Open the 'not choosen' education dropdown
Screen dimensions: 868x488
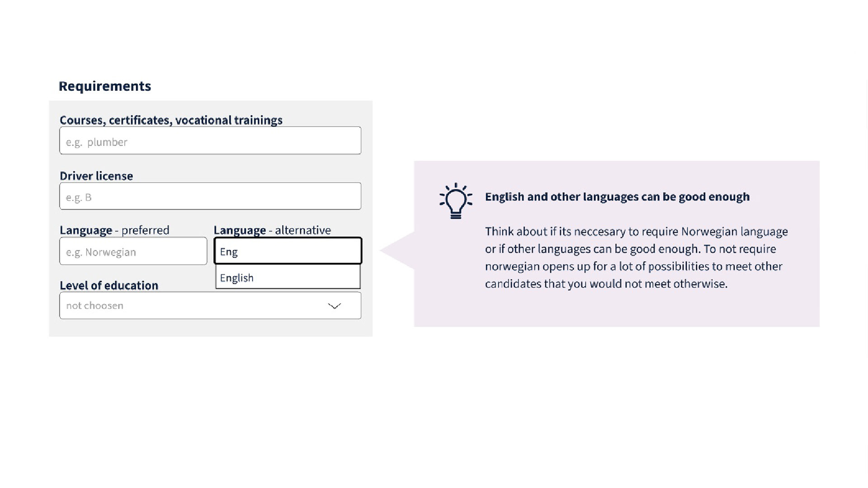210,306
